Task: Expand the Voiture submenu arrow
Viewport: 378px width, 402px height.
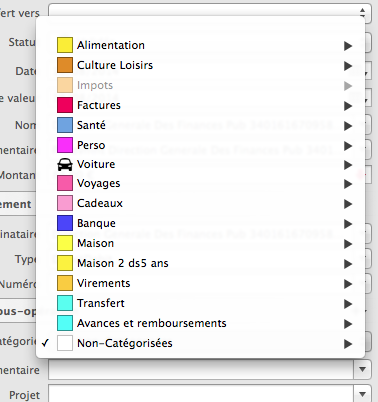Action: (x=348, y=165)
